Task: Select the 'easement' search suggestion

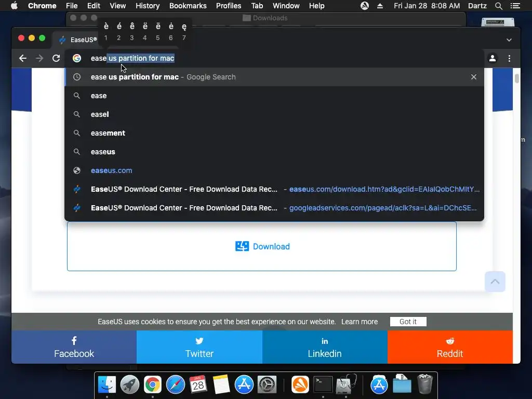Action: coord(274,133)
